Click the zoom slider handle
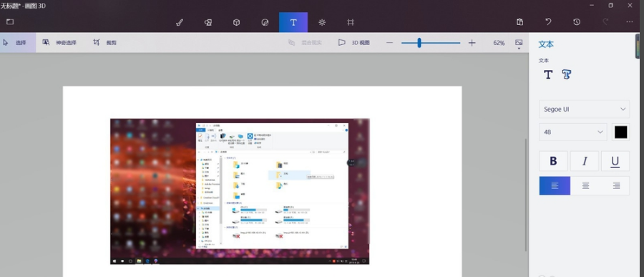This screenshot has height=277, width=644. (x=419, y=43)
